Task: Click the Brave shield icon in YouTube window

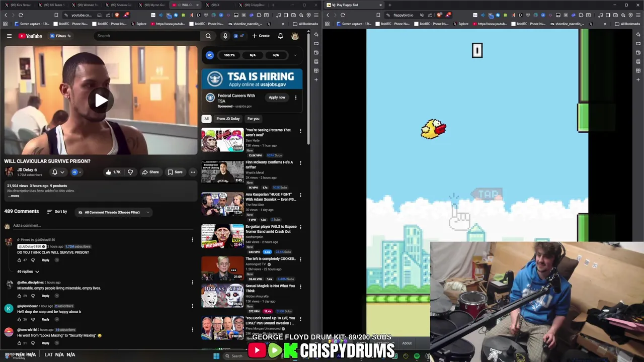Action: click(117, 15)
